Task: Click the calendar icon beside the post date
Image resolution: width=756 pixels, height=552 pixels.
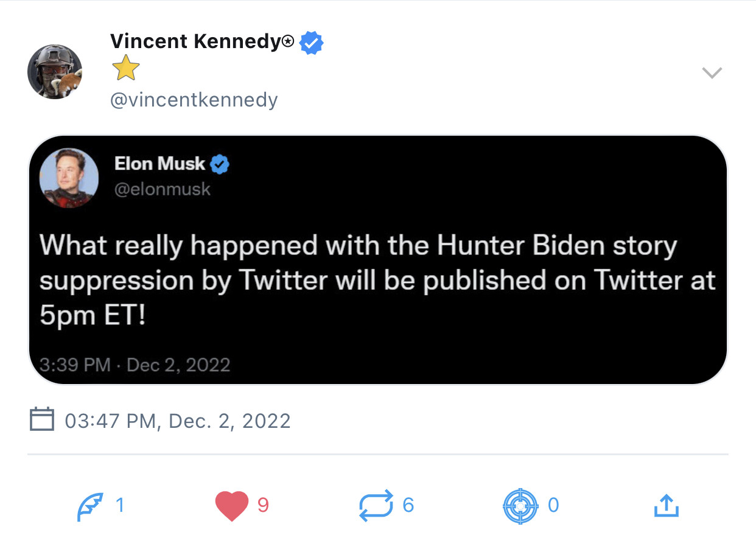Action: coord(42,420)
